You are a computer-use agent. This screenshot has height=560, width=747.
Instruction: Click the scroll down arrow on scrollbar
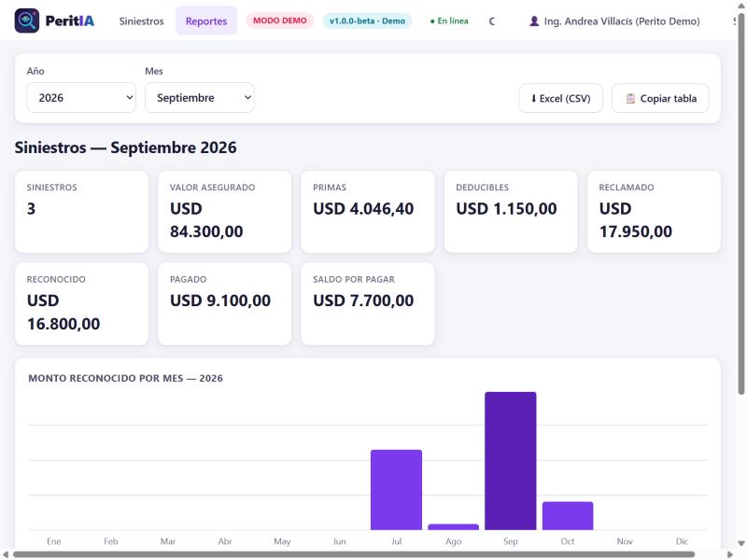(741, 543)
